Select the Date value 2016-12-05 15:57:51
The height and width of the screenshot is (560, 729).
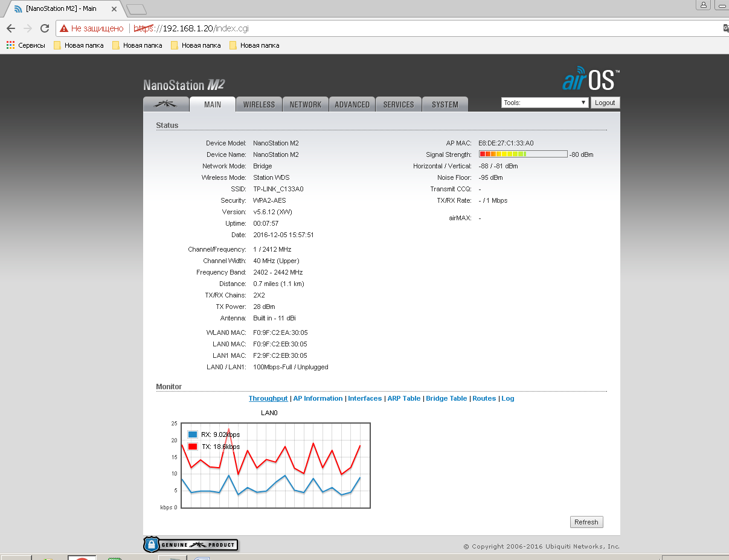(283, 235)
